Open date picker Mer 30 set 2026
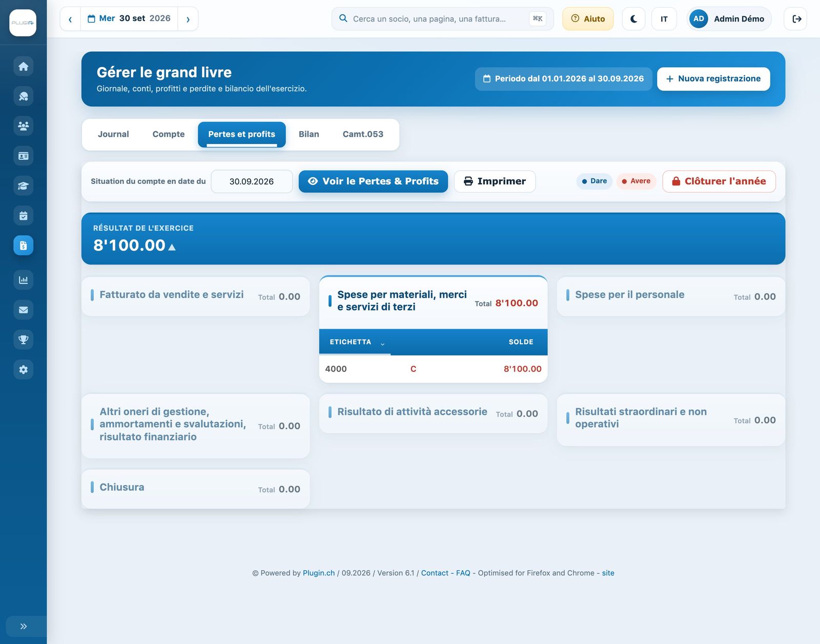This screenshot has width=820, height=644. (x=129, y=18)
